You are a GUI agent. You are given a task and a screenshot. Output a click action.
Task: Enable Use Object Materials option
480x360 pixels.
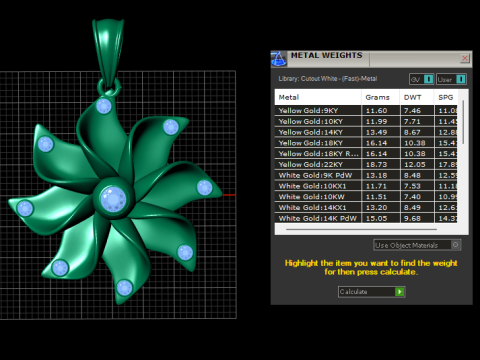click(x=417, y=245)
